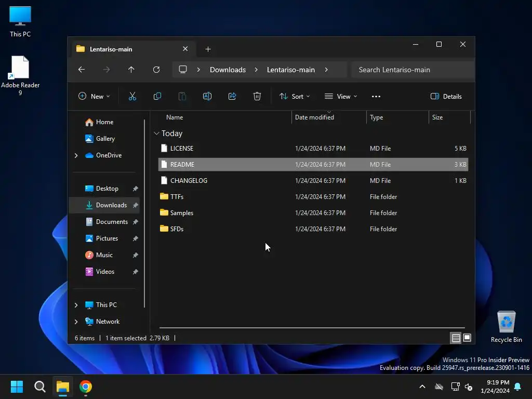Expand the This PC tree node
Image resolution: width=532 pixels, height=399 pixels.
tap(76, 305)
